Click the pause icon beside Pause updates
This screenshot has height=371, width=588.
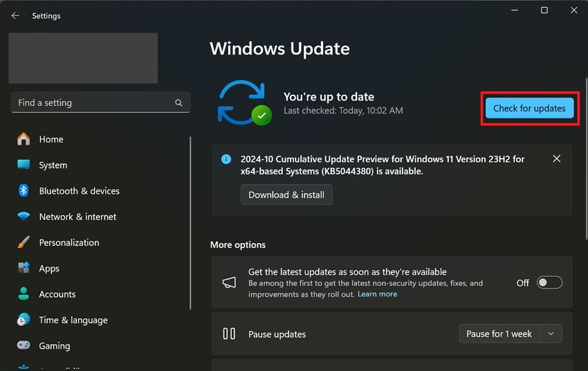coord(229,334)
